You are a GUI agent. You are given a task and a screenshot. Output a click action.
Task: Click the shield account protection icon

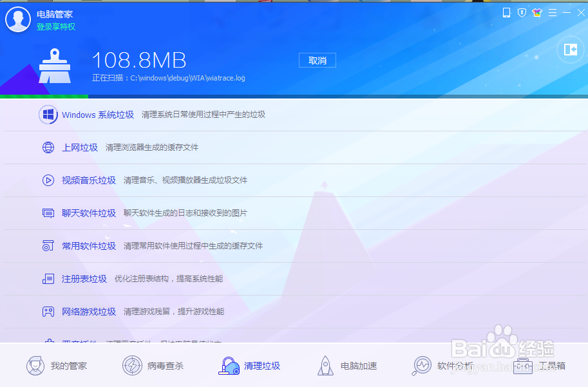(521, 12)
